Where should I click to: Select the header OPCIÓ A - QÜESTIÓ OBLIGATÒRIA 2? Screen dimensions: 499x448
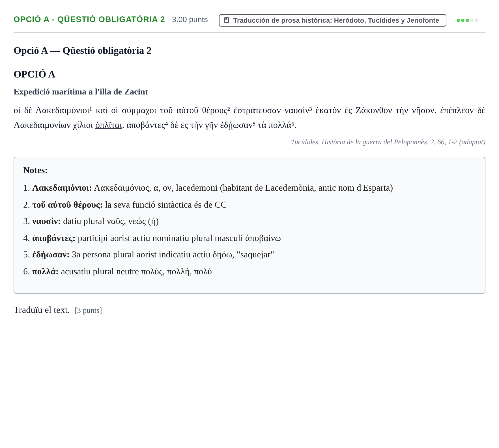pos(89,20)
